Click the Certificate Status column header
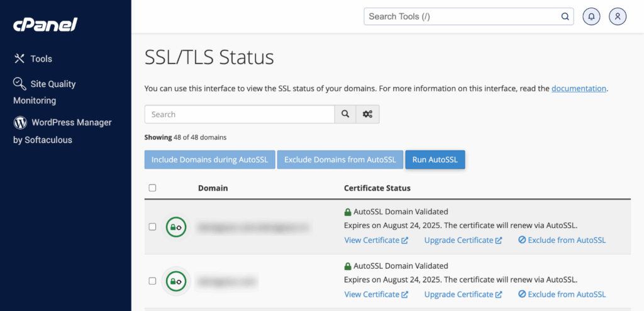The width and height of the screenshot is (644, 311). [377, 188]
